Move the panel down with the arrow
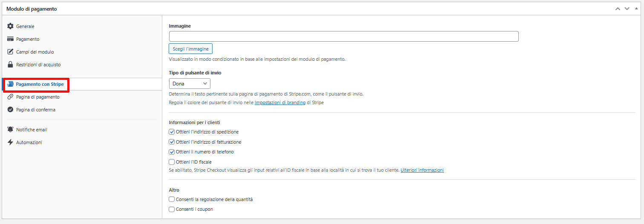The width and height of the screenshot is (644, 224). [627, 9]
